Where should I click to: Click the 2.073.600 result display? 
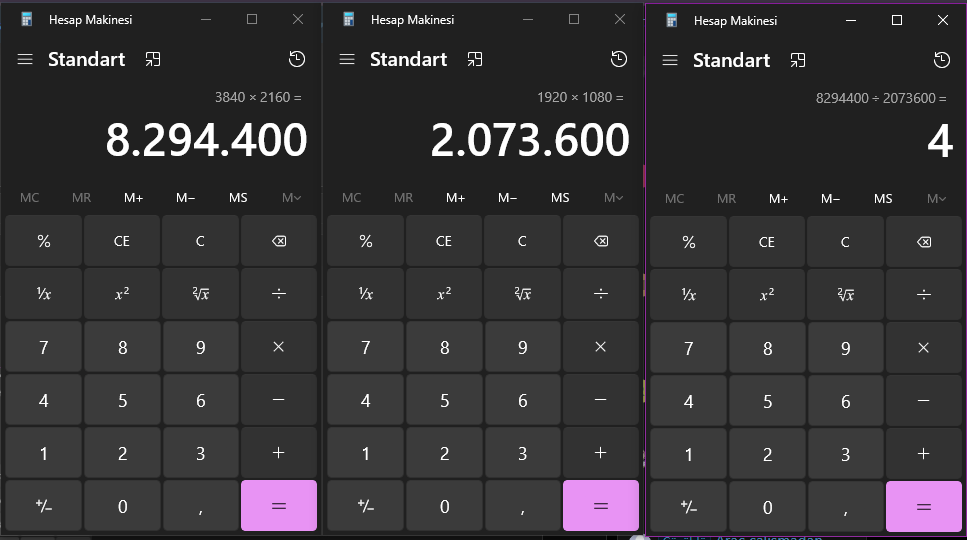click(x=530, y=140)
